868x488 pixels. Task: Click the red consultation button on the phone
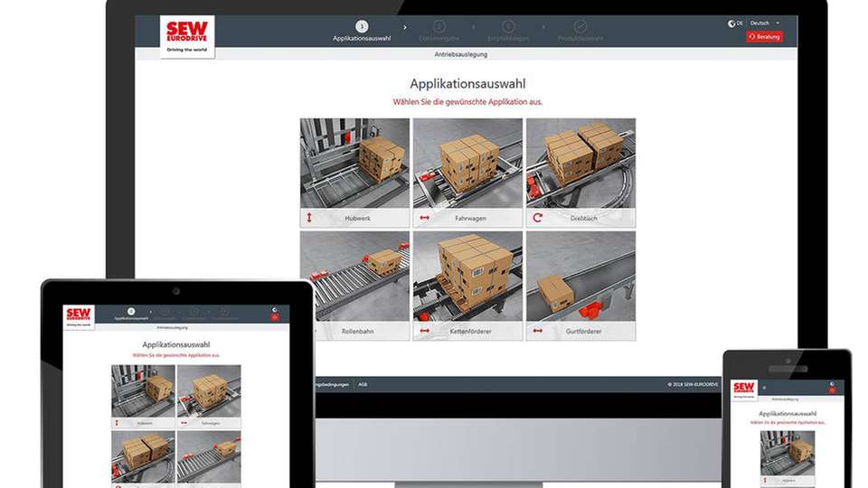[832, 390]
